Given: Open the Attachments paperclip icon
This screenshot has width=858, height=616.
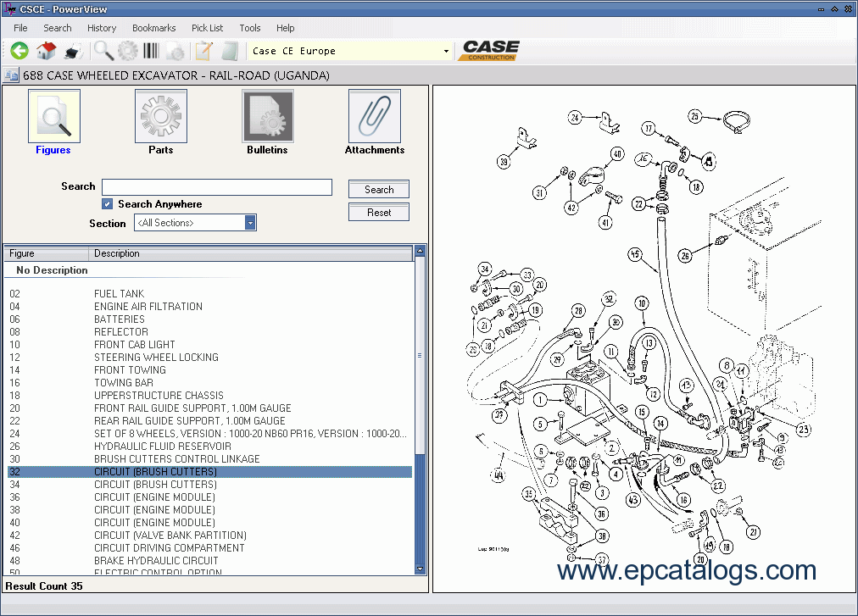Looking at the screenshot, I should tap(374, 117).
